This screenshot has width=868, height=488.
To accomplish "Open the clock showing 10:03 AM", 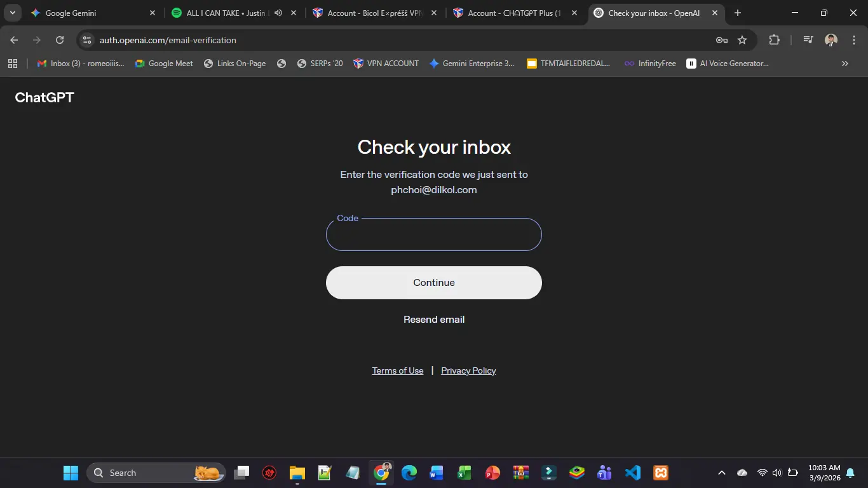I will click(x=824, y=473).
